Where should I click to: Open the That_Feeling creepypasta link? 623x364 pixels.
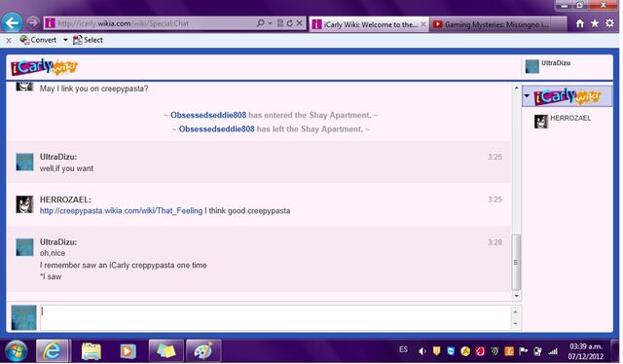pyautogui.click(x=121, y=210)
